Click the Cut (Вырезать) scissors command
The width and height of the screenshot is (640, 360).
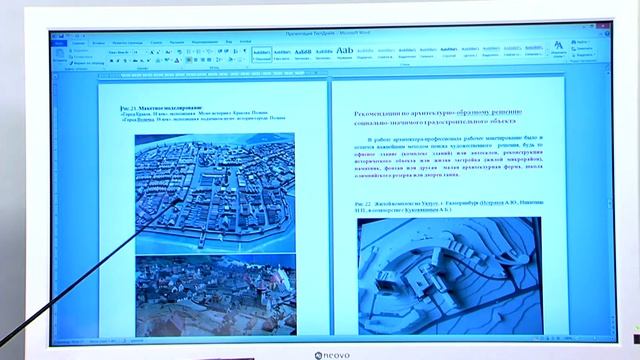(79, 51)
